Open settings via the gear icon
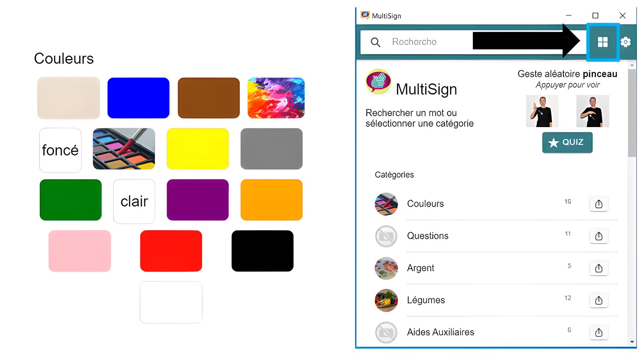Image resolution: width=643 pixels, height=364 pixels. (x=626, y=42)
